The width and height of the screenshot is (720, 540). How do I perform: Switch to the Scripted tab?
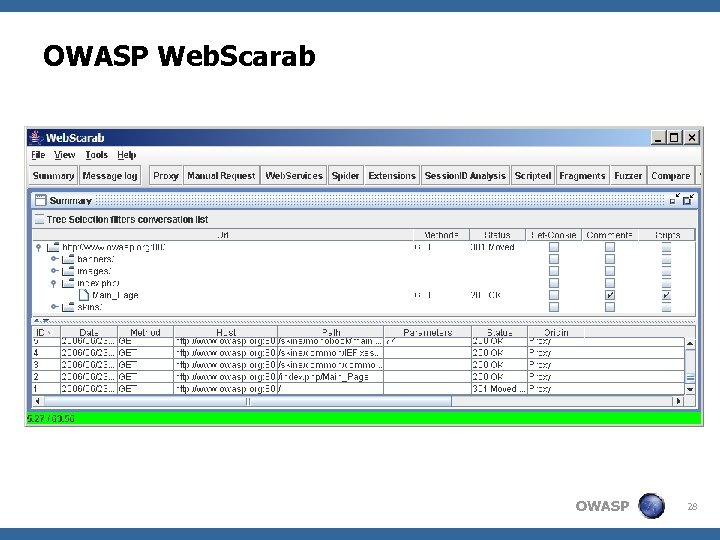[x=533, y=176]
